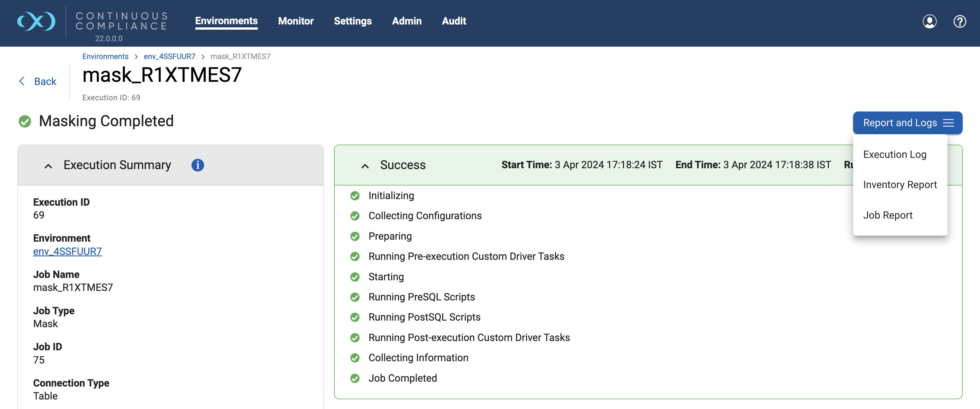
Task: Collapse the Success status section
Action: coord(365,166)
